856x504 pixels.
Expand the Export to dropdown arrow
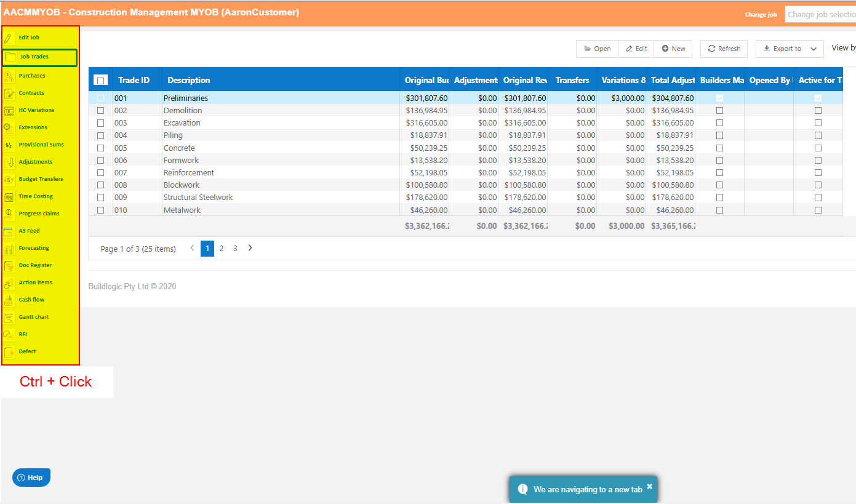pos(814,49)
